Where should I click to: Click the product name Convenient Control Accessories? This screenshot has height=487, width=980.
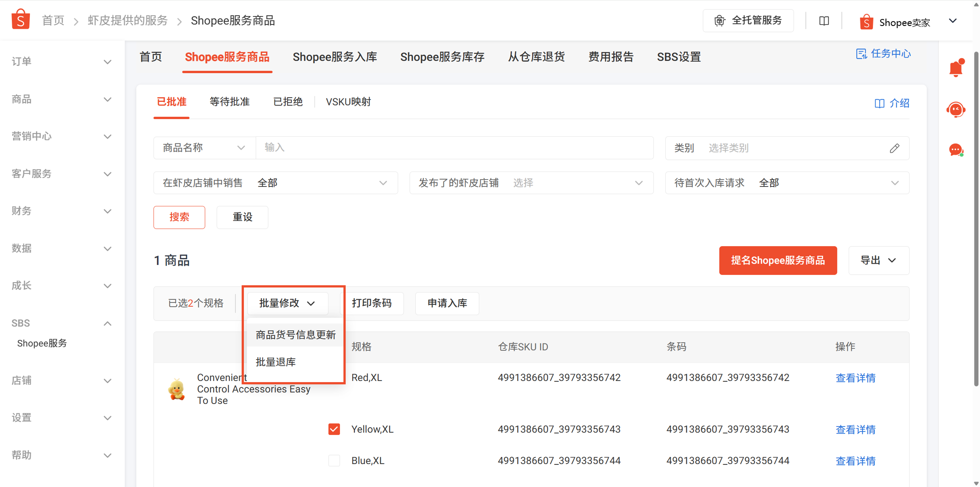[254, 389]
